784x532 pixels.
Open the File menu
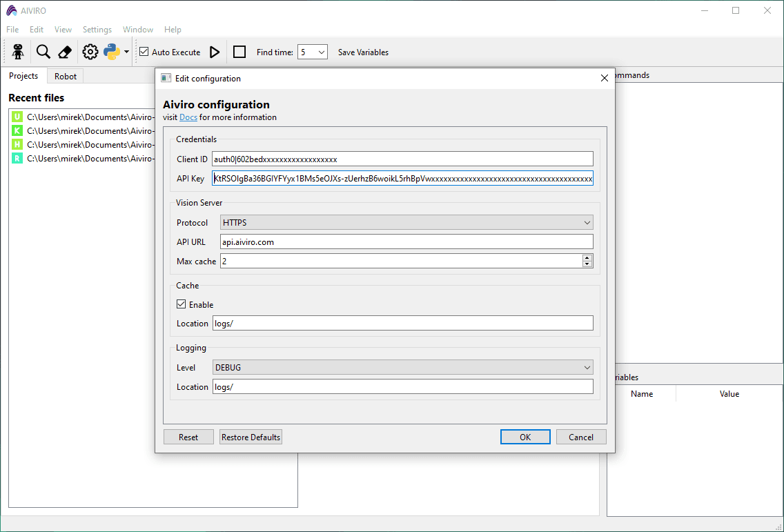[12, 30]
